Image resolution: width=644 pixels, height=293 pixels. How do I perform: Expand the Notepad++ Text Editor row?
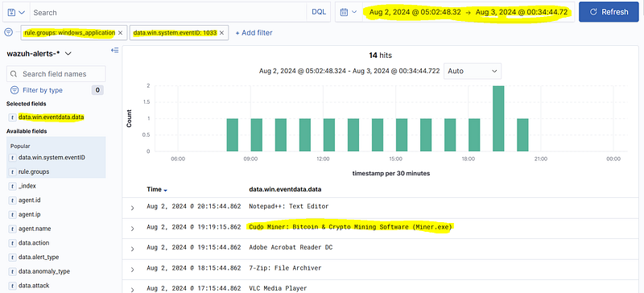tap(132, 208)
